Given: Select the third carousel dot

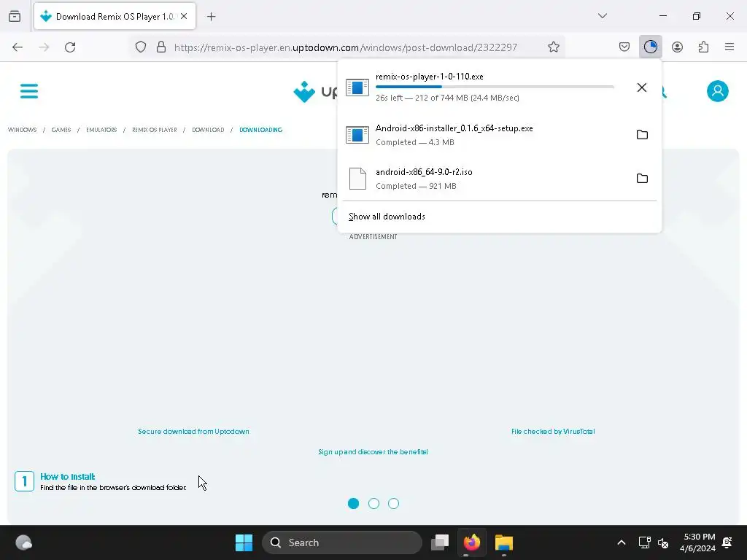Looking at the screenshot, I should click(x=393, y=503).
